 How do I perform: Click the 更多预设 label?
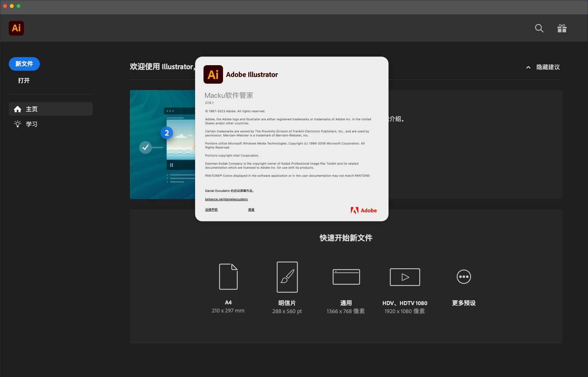[464, 303]
